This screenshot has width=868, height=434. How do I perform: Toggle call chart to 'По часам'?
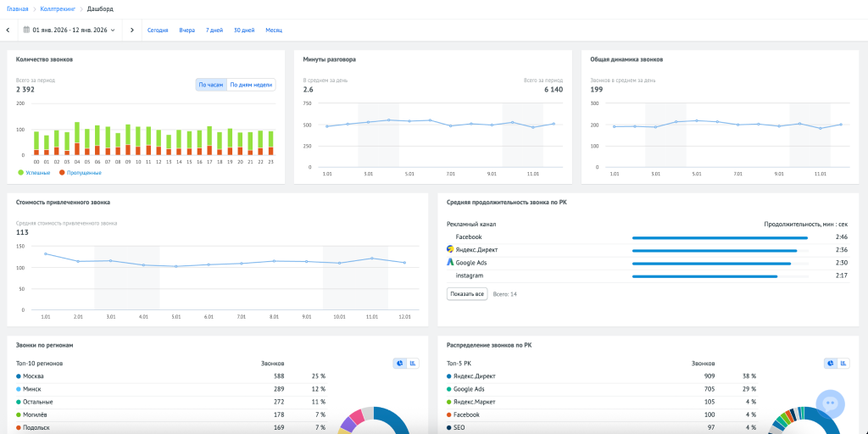[211, 85]
